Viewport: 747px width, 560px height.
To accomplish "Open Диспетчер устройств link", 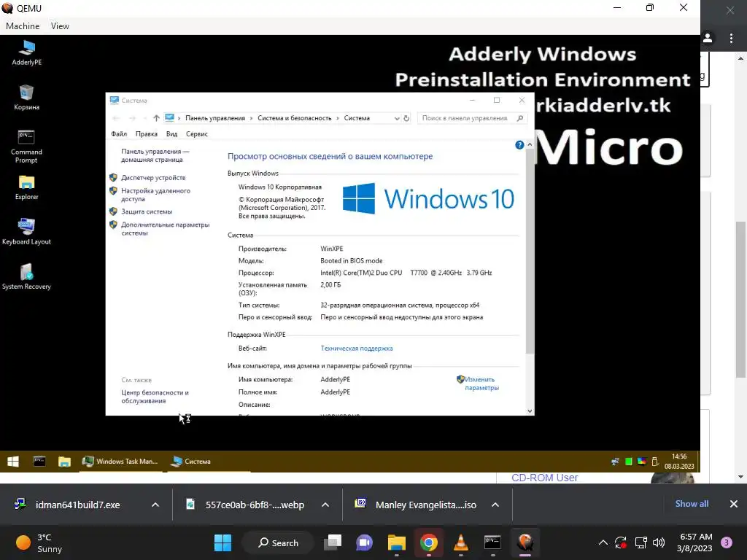I will 153,178.
